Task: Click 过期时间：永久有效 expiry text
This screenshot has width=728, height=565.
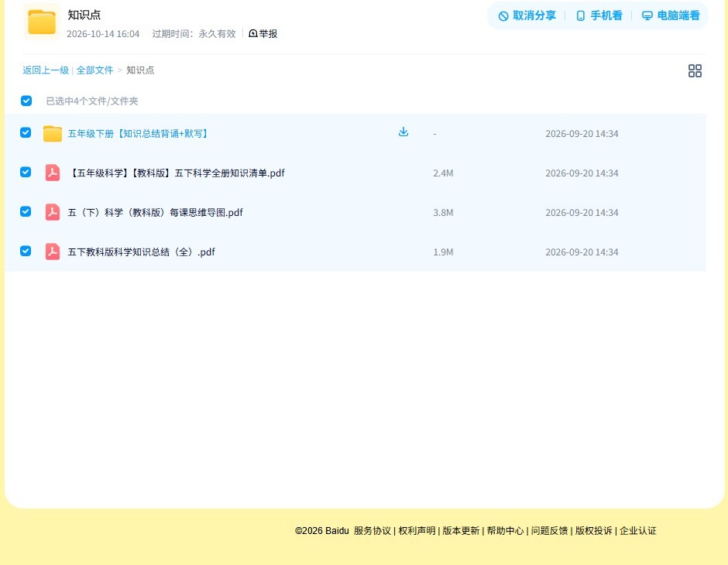Action: (x=194, y=34)
